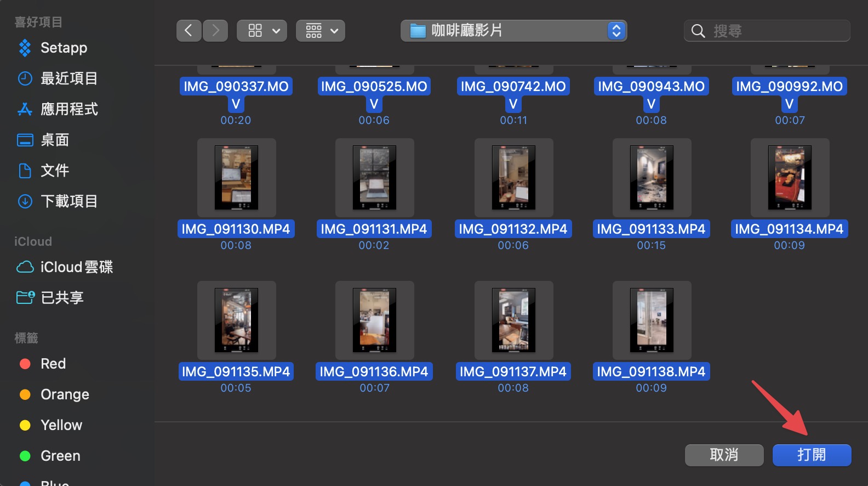This screenshot has height=486, width=868.
Task: Click the IMG_090943.MOV file name
Action: coord(652,95)
